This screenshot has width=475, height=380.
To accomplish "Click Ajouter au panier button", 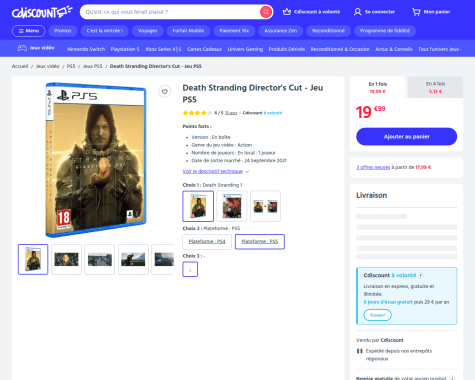I will [x=407, y=137].
